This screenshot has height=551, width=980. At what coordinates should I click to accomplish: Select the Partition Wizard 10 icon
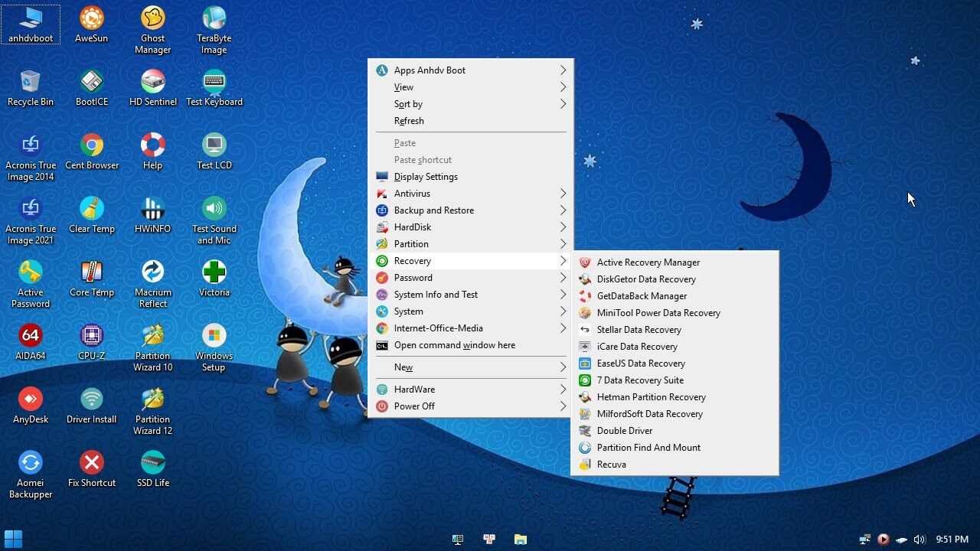[152, 348]
